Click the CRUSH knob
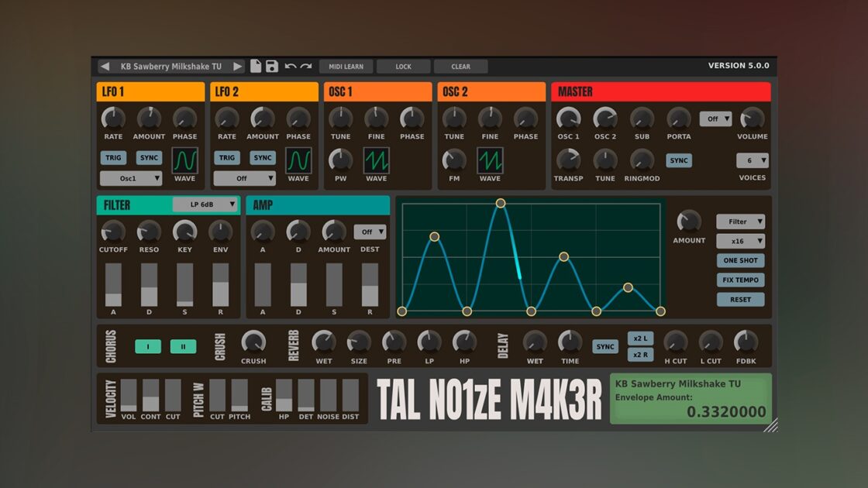 point(253,342)
